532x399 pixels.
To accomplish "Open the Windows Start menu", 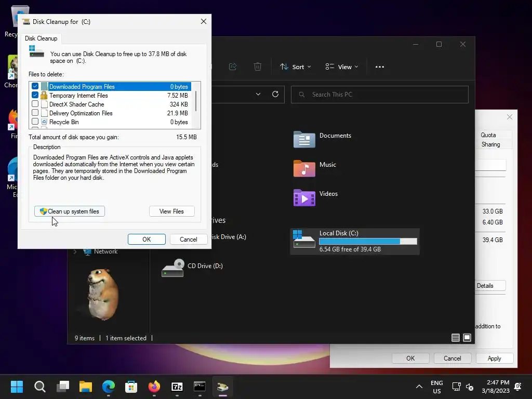I will (17, 387).
